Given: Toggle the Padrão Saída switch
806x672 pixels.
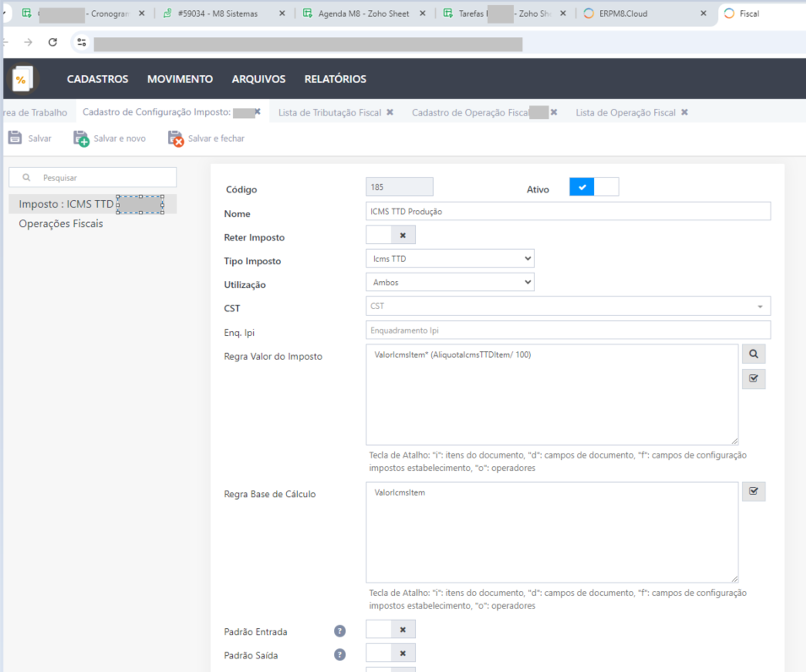Looking at the screenshot, I should coord(391,653).
